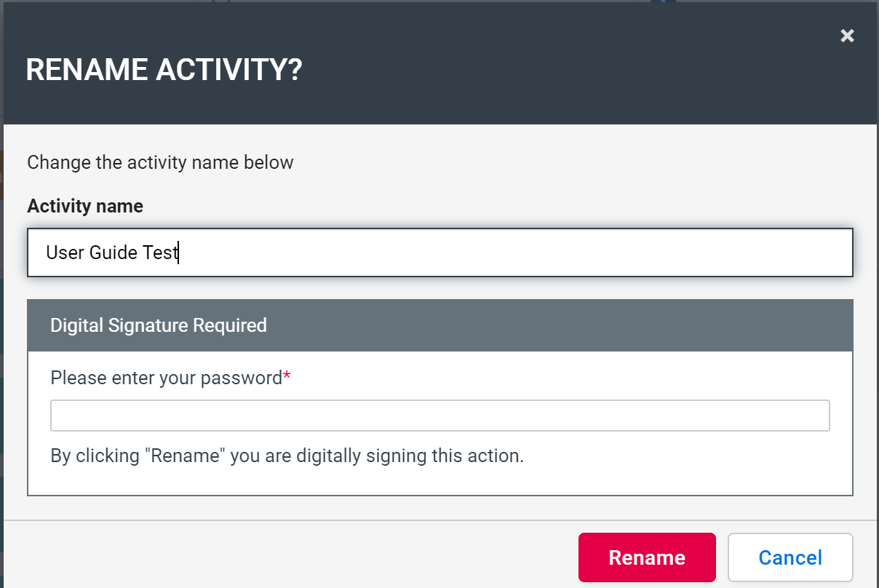Click empty footer area left of Rename
The height and width of the screenshot is (588, 879).
[x=291, y=557]
